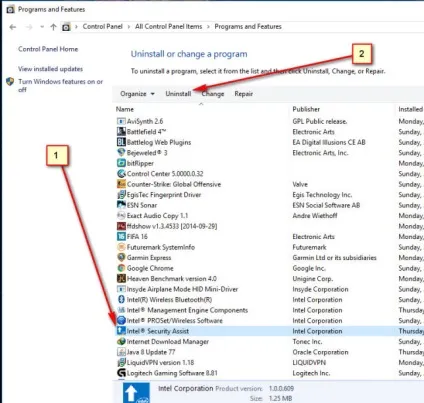The image size is (424, 403).
Task: Select the Intel Security Assist row
Action: (269, 331)
